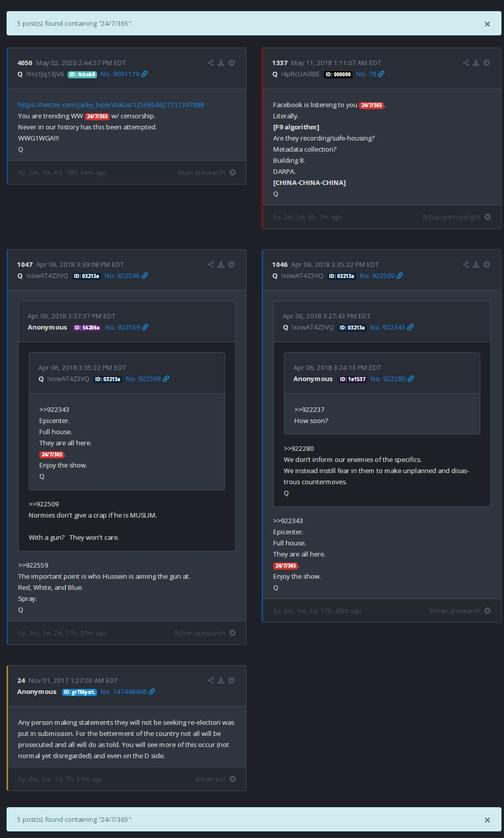This screenshot has width=504, height=838.
Task: Click ID badge 03213a in post 1047 header
Action: coord(86,276)
